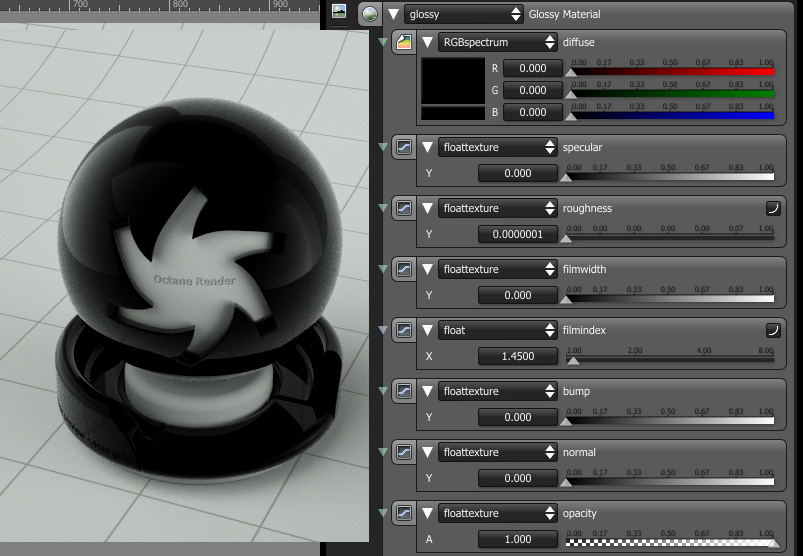
Task: Click the roughness value field 0.0000001
Action: (x=518, y=234)
